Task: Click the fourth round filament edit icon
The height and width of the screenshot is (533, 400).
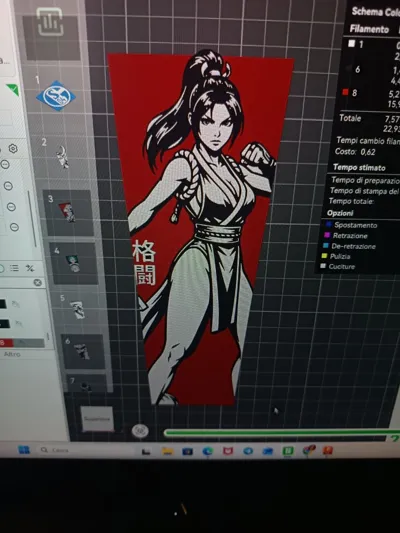Action: click(14, 227)
